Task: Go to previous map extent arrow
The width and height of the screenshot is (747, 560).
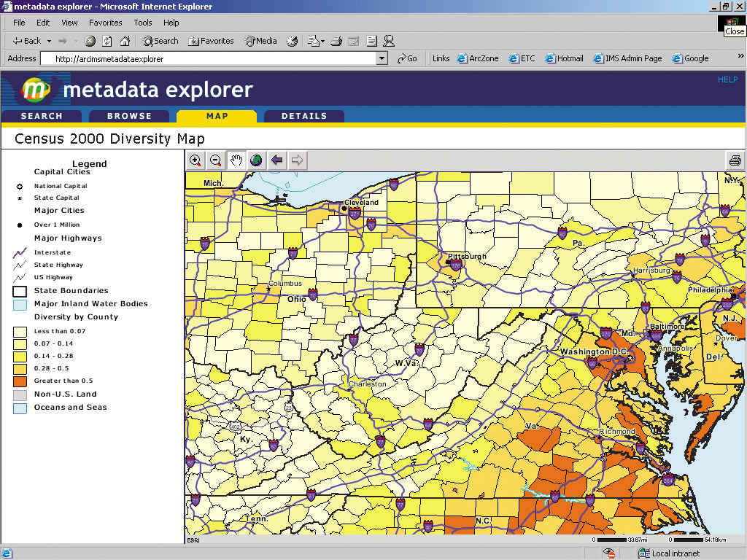Action: point(276,160)
